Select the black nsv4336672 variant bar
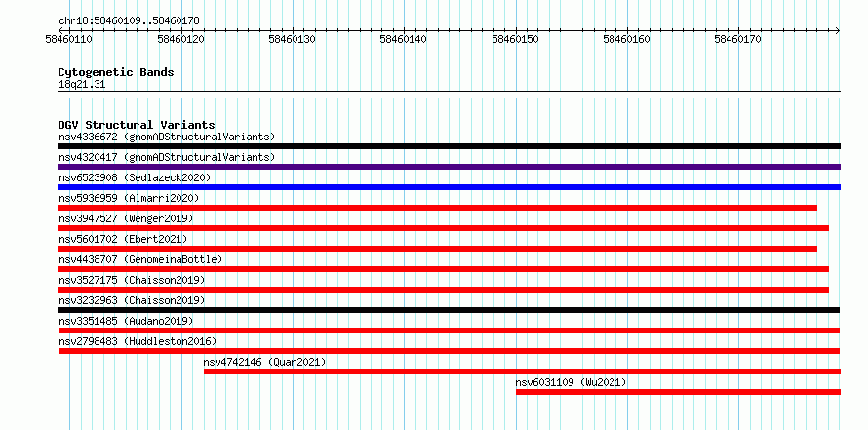 [449, 146]
